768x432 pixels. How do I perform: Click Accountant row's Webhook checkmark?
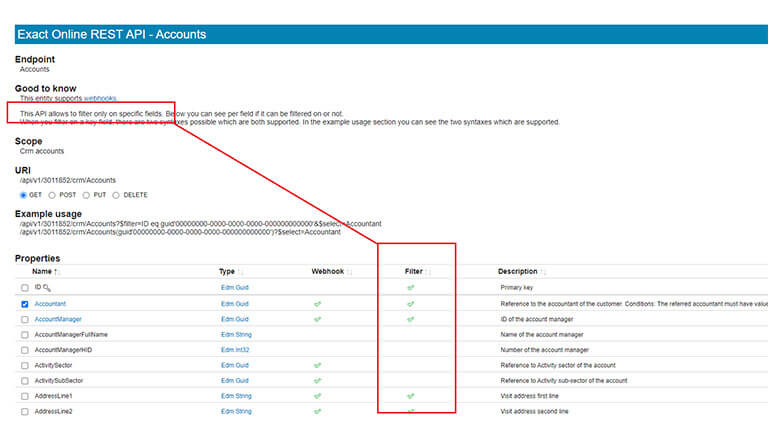click(x=317, y=304)
